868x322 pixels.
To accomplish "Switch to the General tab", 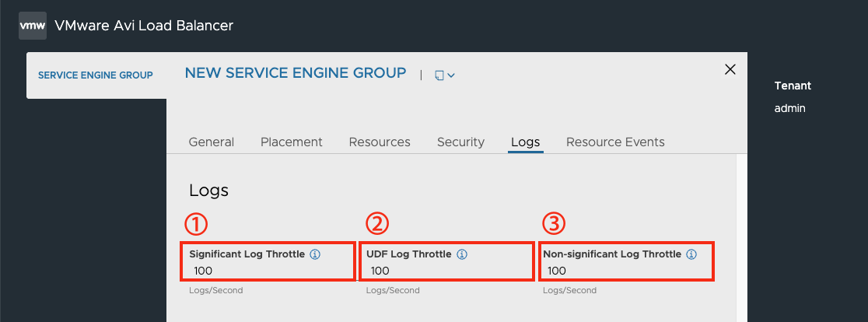I will [212, 142].
